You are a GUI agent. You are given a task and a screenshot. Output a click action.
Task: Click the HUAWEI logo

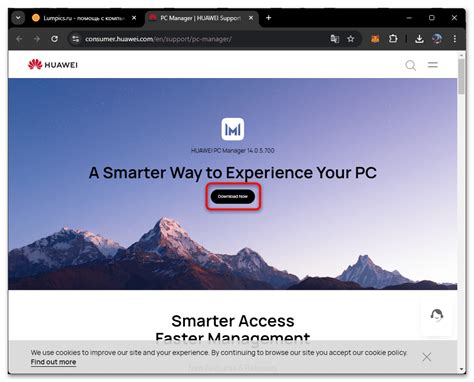point(53,64)
